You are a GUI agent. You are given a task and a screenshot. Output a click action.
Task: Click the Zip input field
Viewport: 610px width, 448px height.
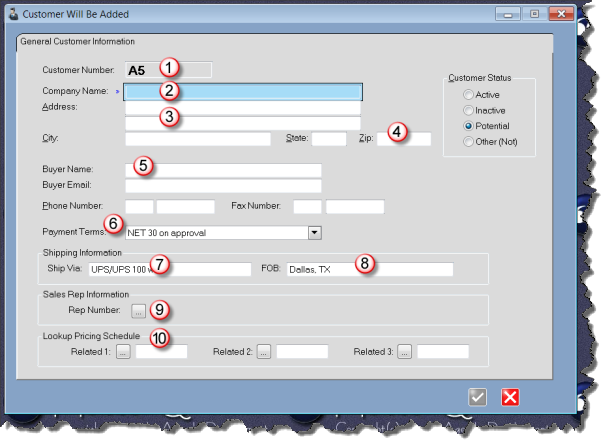point(404,139)
